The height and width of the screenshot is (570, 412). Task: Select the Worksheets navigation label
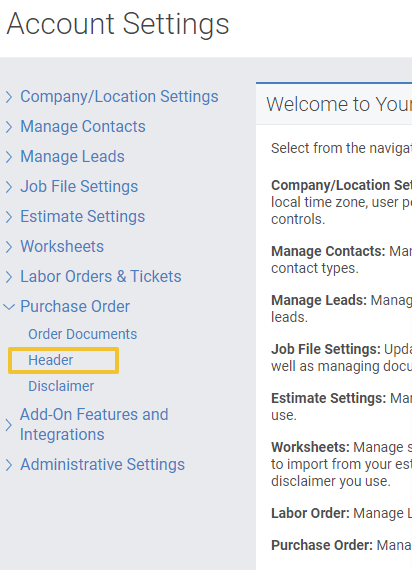(x=62, y=246)
